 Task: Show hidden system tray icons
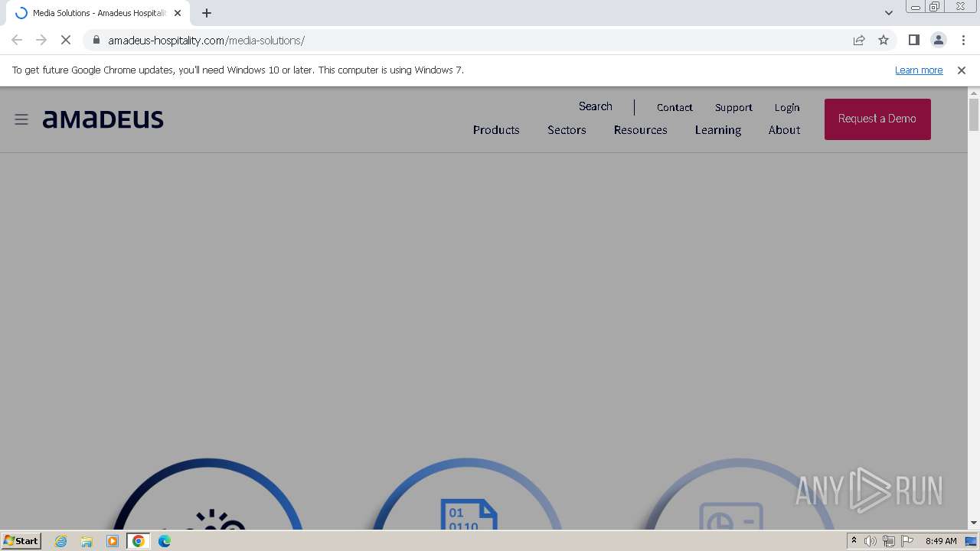(x=854, y=541)
